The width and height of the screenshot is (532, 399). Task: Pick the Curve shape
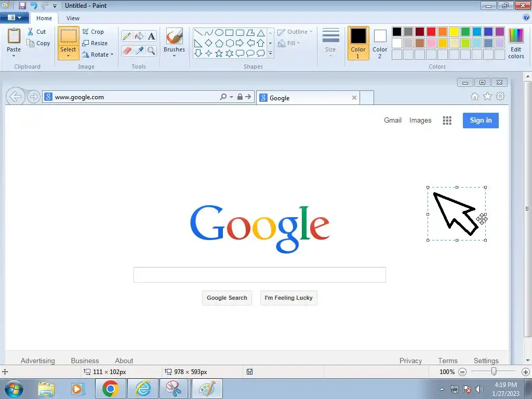[x=209, y=33]
